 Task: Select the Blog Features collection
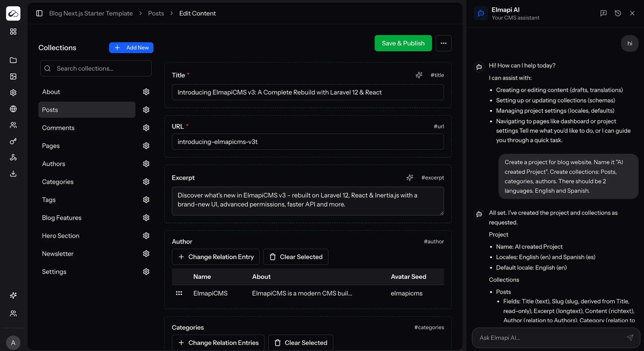pos(87,218)
